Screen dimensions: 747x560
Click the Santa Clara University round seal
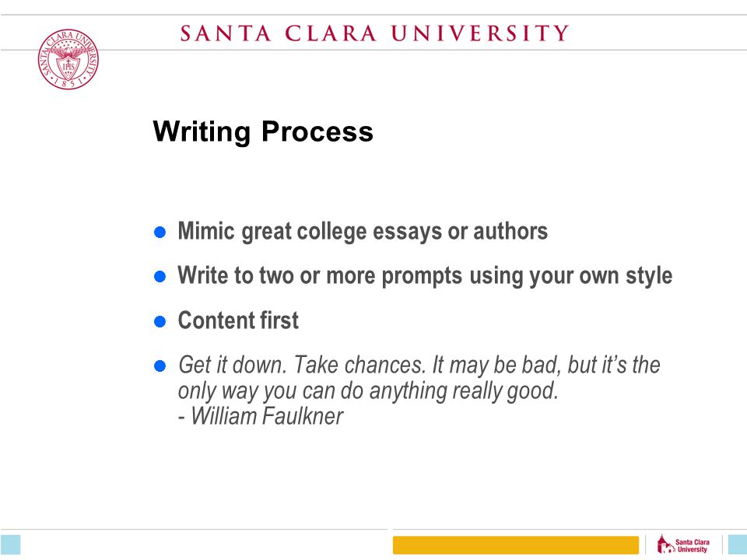[x=68, y=59]
